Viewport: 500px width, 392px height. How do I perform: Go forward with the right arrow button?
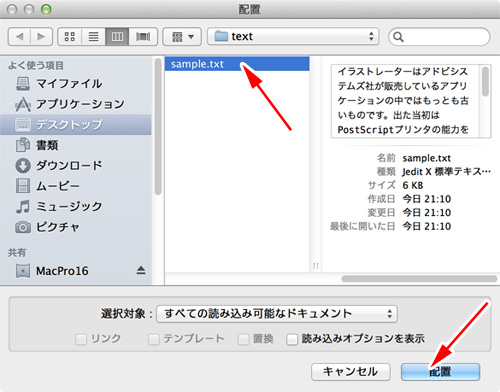click(41, 36)
